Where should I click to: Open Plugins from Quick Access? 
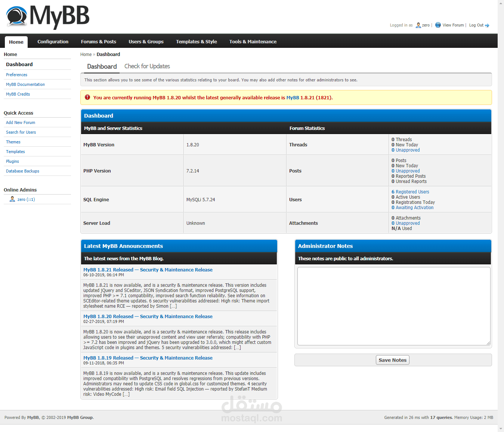click(12, 161)
